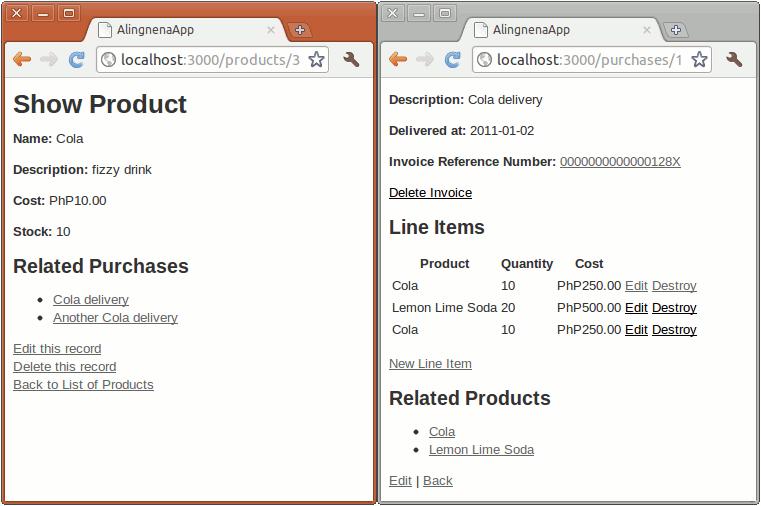Open invoice reference 0000000000000128X
This screenshot has height=506, width=761.
point(620,162)
